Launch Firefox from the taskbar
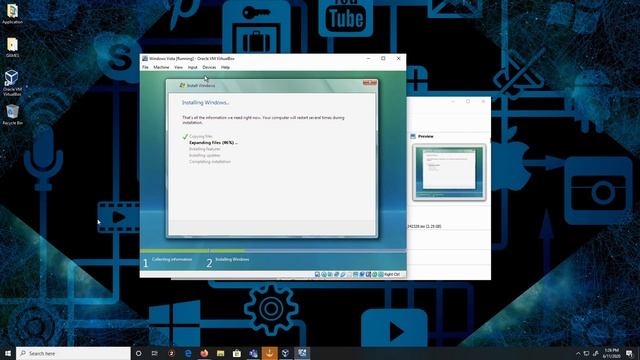This screenshot has height=360, width=640. point(204,353)
